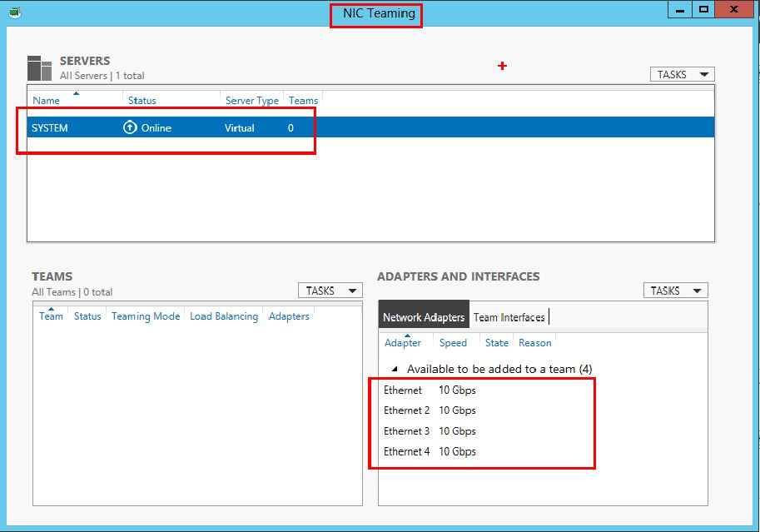Switch to the Team Interfaces tab
Viewport: 760px width, 532px height.
509,317
